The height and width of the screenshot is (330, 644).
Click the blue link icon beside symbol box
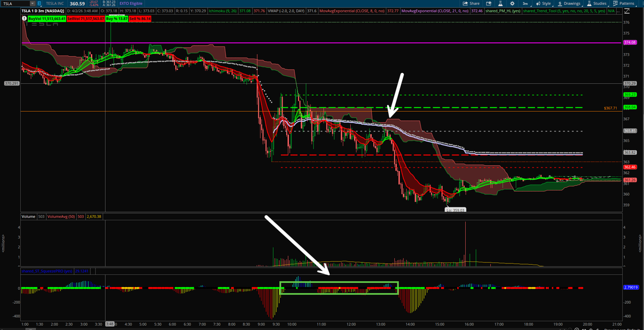tap(39, 3)
